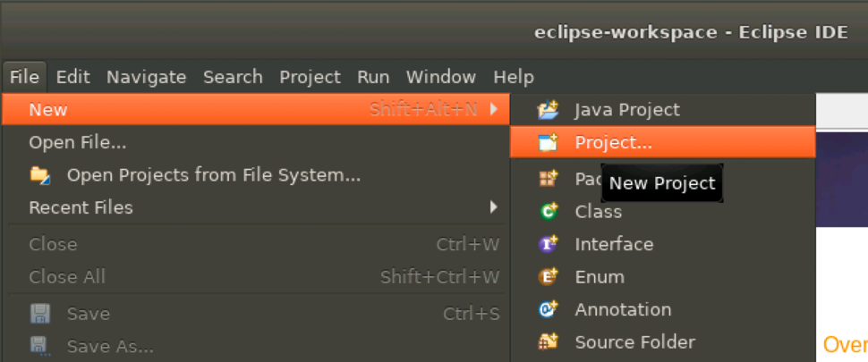Click the Open Projects folder icon
868x362 pixels.
[x=40, y=175]
